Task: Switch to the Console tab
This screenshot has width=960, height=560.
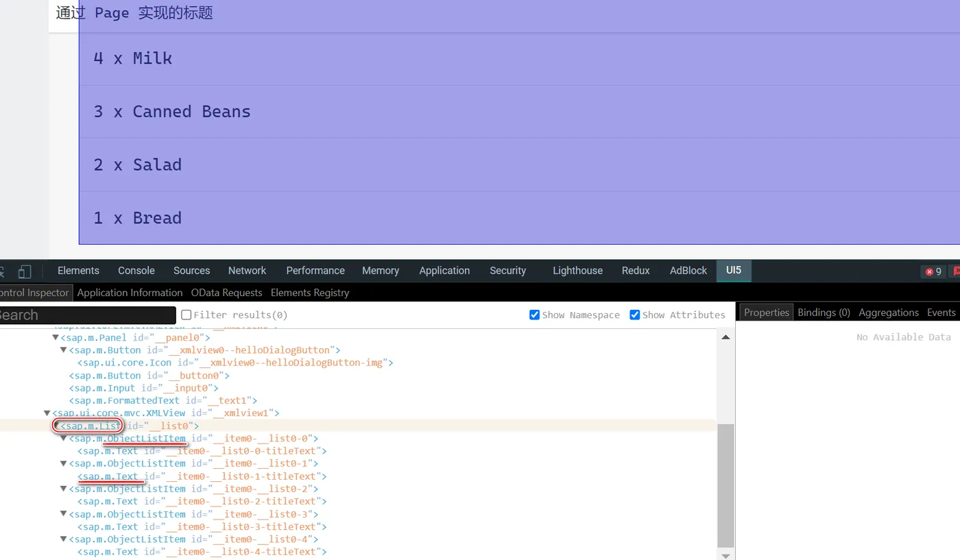Action: [x=136, y=271]
